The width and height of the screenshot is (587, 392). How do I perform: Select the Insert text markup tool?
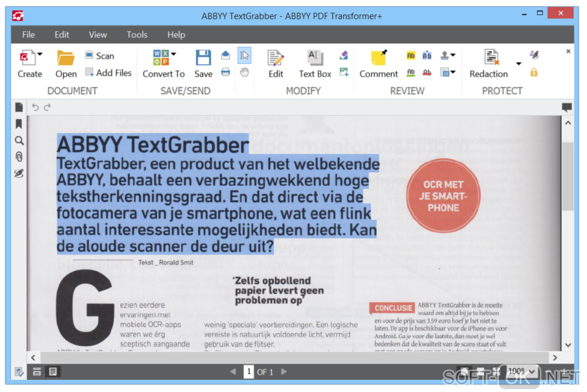pos(427,55)
